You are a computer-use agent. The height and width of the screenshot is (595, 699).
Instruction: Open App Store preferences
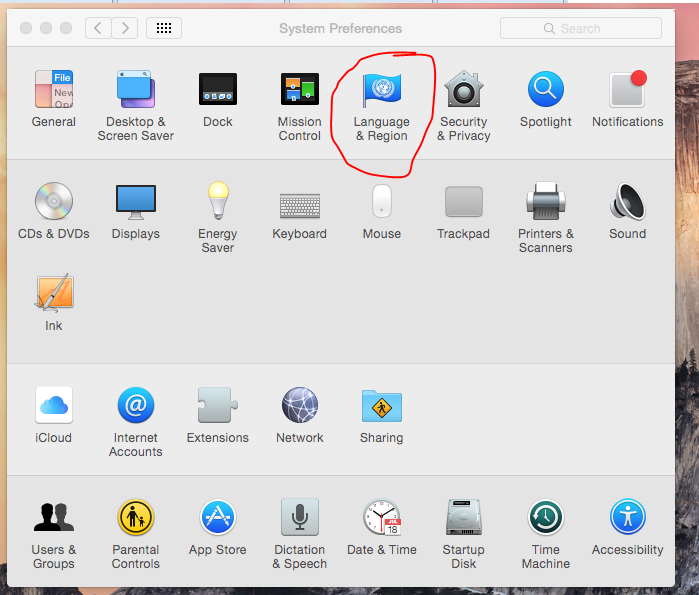(x=218, y=517)
